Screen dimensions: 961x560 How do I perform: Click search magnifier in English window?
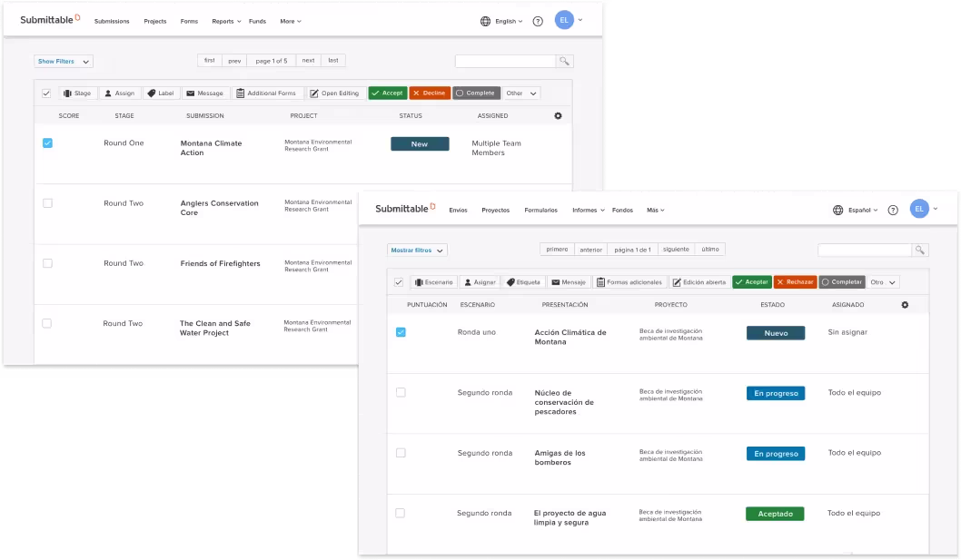[x=564, y=61]
